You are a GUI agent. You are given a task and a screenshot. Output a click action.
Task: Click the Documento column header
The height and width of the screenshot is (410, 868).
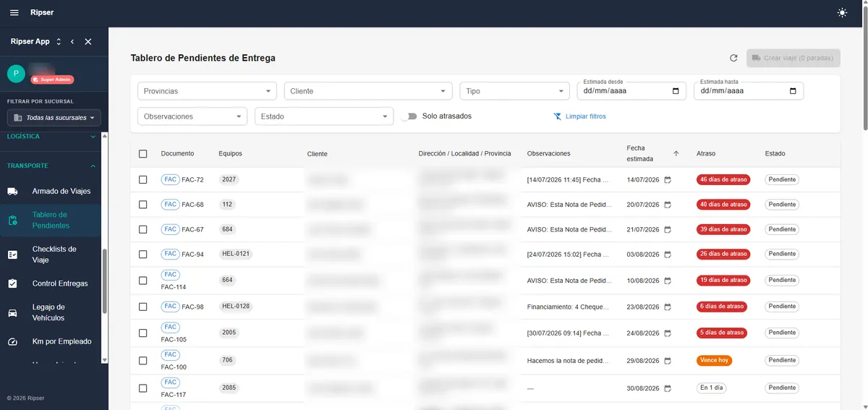[177, 153]
